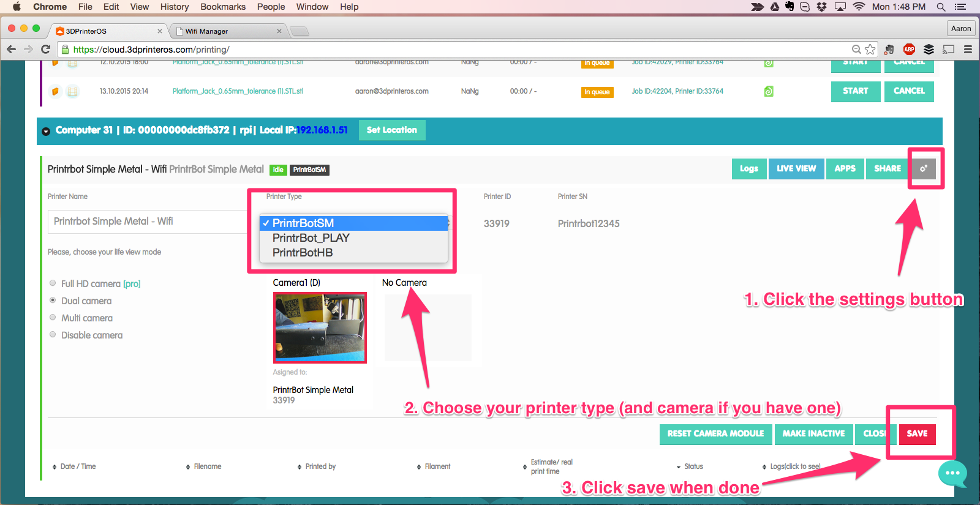The width and height of the screenshot is (980, 505).
Task: Open the Bookmarks menu
Action: coord(223,7)
